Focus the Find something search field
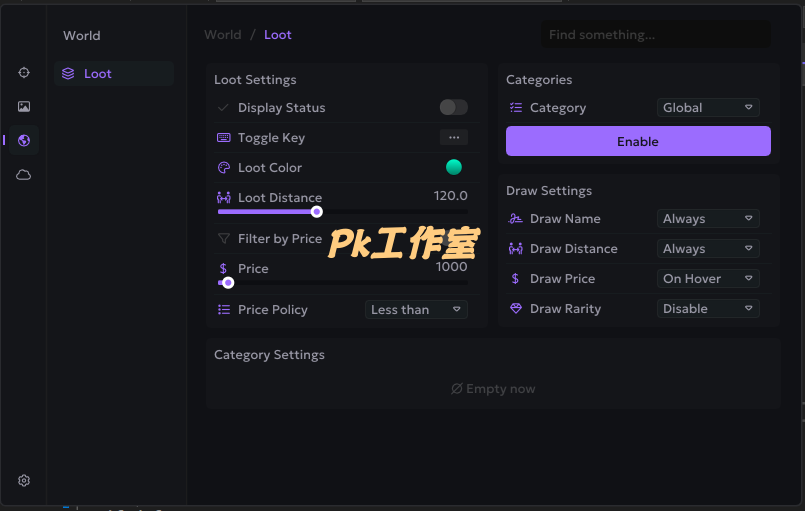 [656, 34]
